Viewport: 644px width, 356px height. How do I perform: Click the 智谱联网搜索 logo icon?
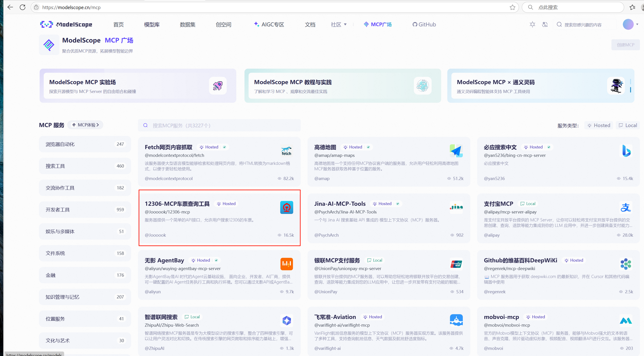click(287, 321)
